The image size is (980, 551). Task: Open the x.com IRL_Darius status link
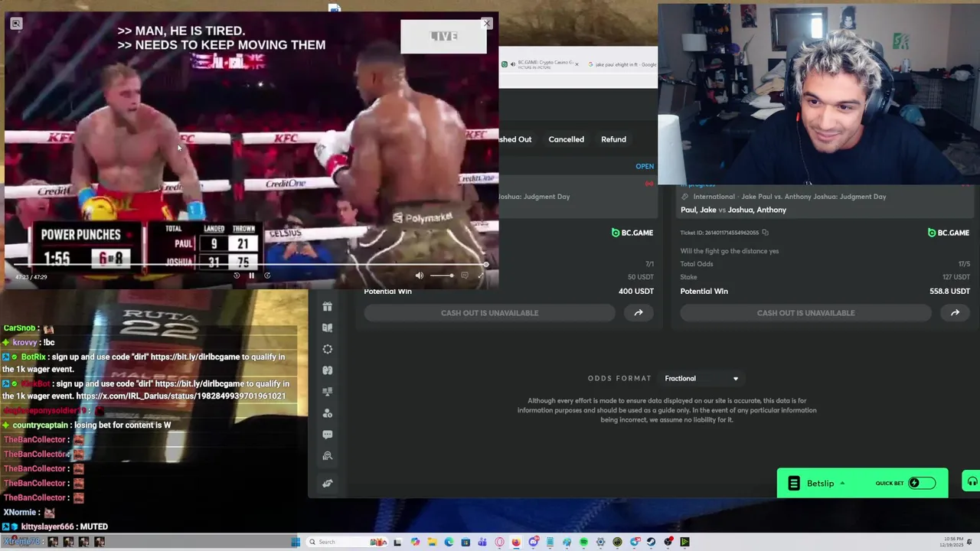(x=181, y=396)
